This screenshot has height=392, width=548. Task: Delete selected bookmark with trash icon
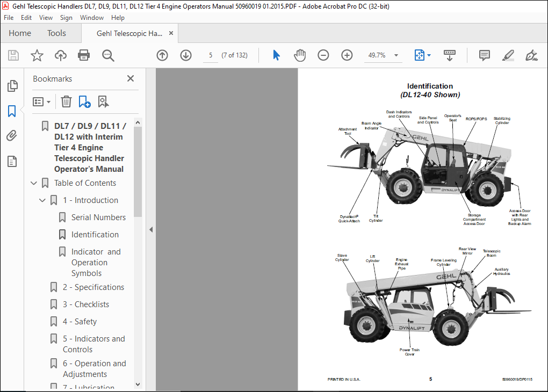click(x=66, y=101)
